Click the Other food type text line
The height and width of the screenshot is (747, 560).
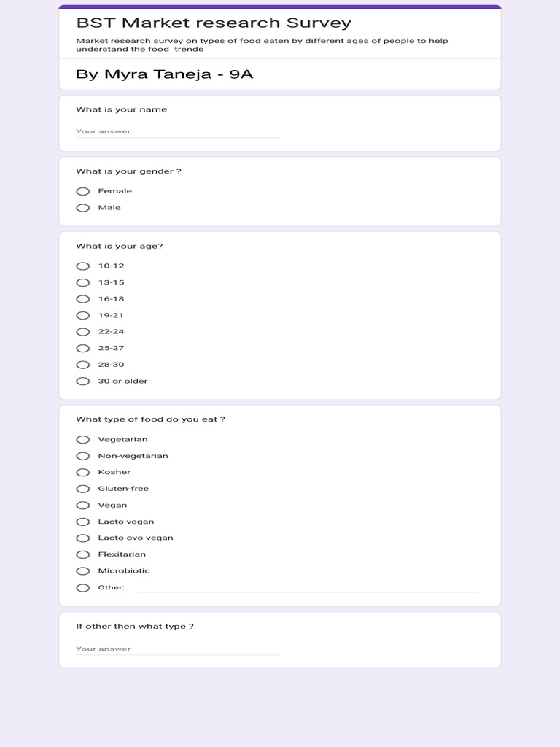(308, 587)
